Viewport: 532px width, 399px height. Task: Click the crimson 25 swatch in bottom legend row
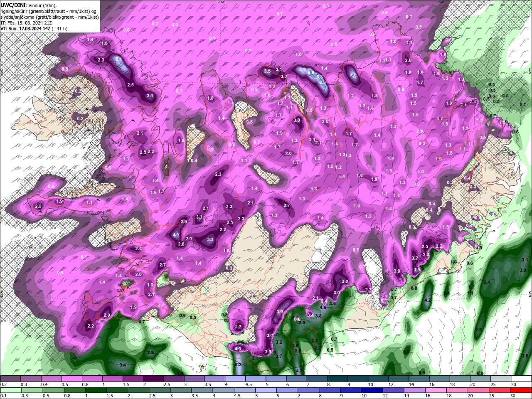(x=500, y=390)
